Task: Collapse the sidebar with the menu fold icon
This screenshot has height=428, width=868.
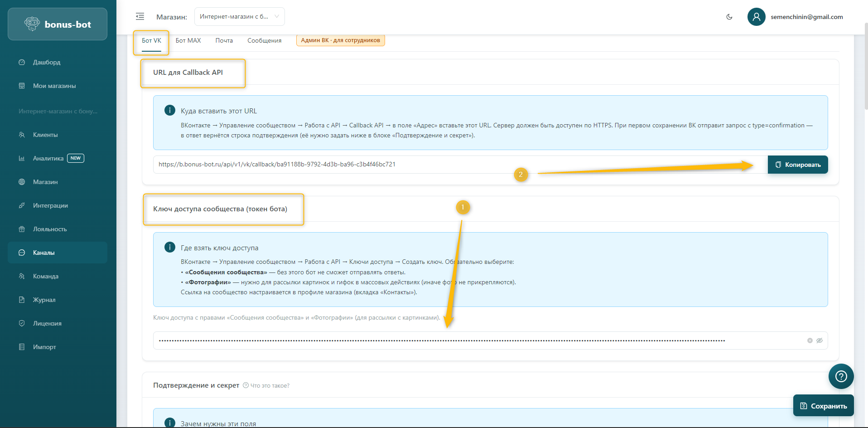Action: 140,17
